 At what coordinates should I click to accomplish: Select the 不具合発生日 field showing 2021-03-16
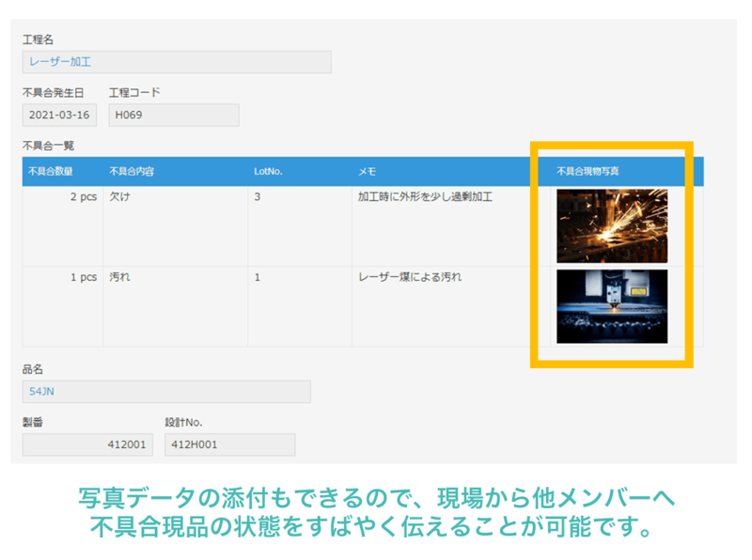[x=59, y=115]
